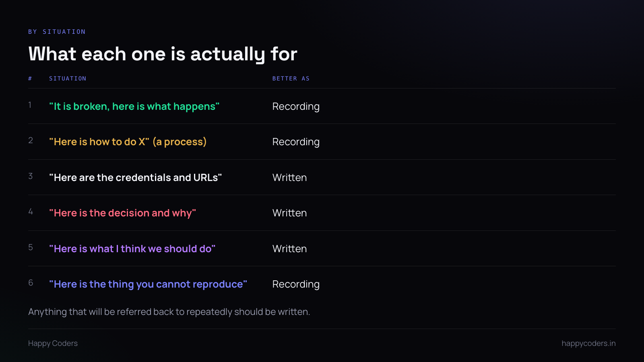
Task: Click "Written" next to credentials and URLs
Action: click(289, 177)
